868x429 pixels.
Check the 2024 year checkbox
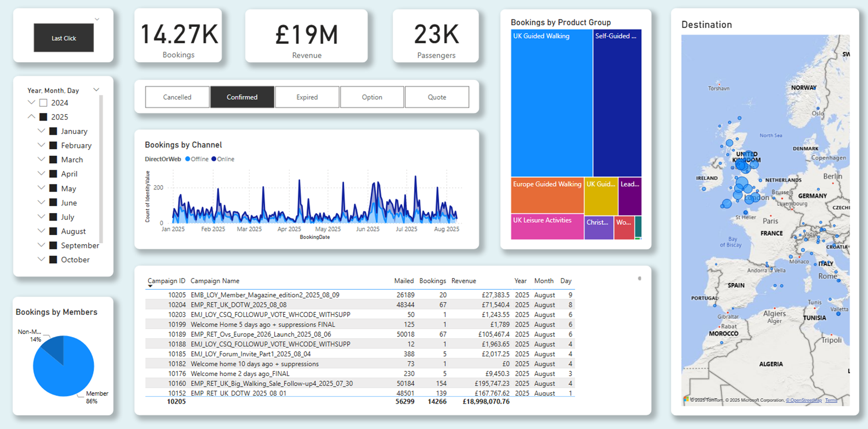[43, 103]
